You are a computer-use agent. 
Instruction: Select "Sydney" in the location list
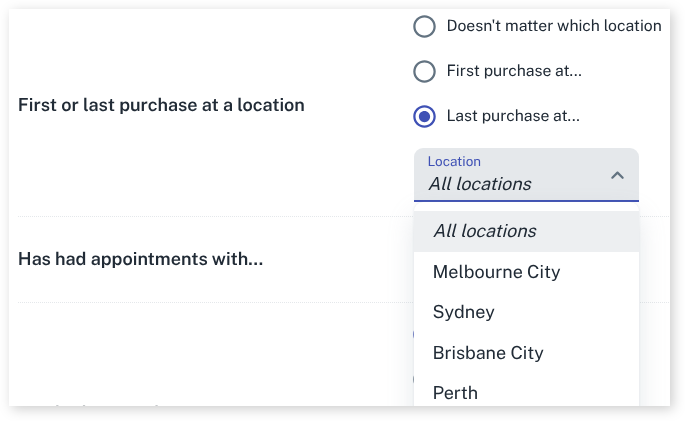(463, 312)
